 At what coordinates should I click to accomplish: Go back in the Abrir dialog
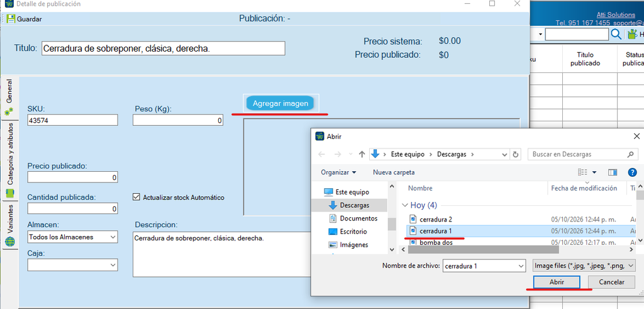pos(322,155)
